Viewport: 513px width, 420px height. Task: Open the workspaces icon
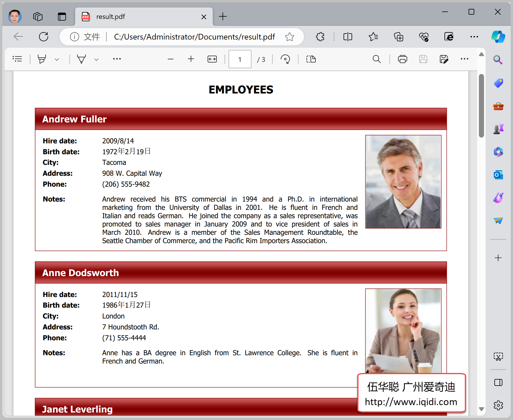point(38,17)
